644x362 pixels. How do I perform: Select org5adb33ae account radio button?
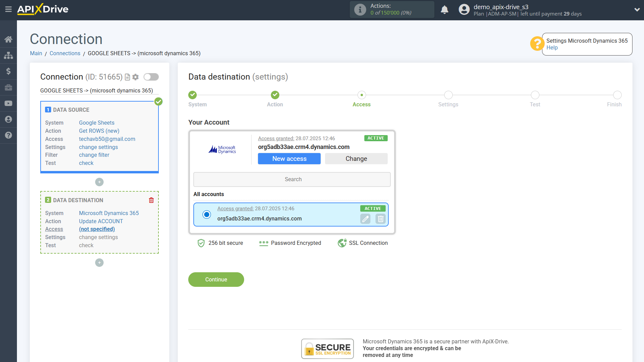[x=207, y=214]
